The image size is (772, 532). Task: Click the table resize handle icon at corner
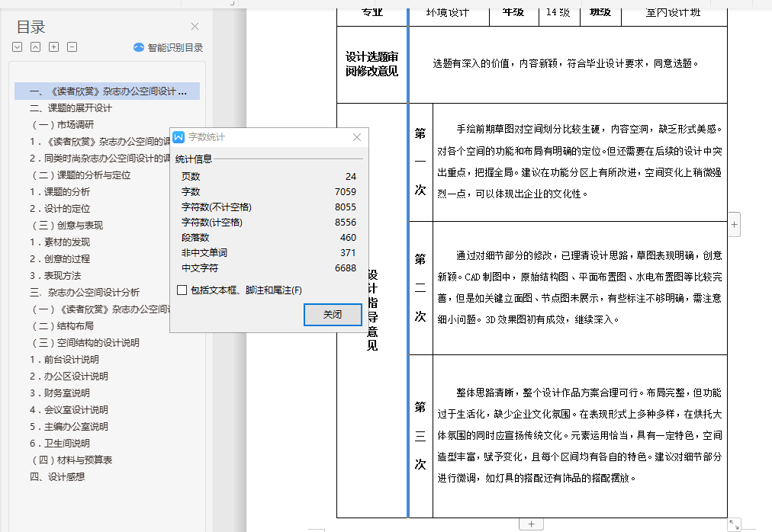(734, 524)
